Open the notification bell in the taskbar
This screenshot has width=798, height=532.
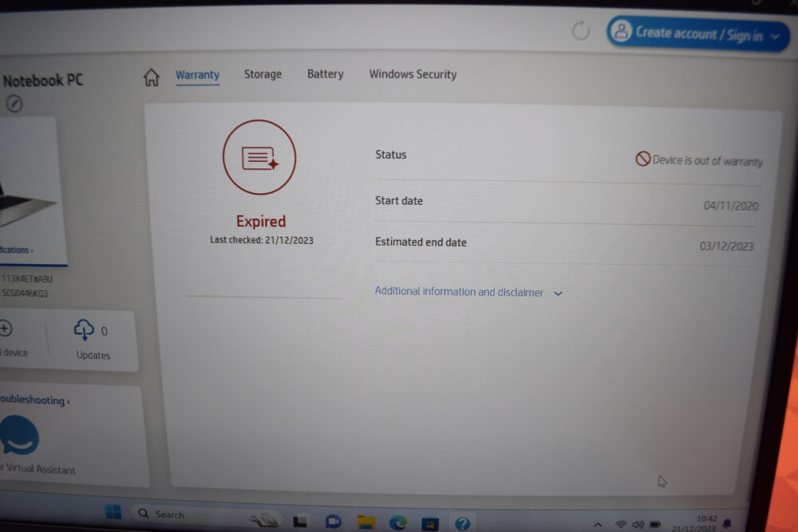pos(727,523)
